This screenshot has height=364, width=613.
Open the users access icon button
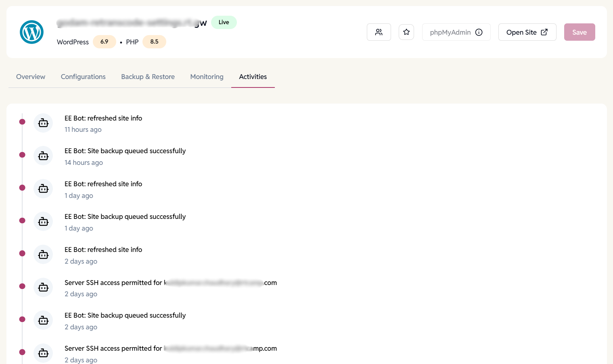[379, 32]
